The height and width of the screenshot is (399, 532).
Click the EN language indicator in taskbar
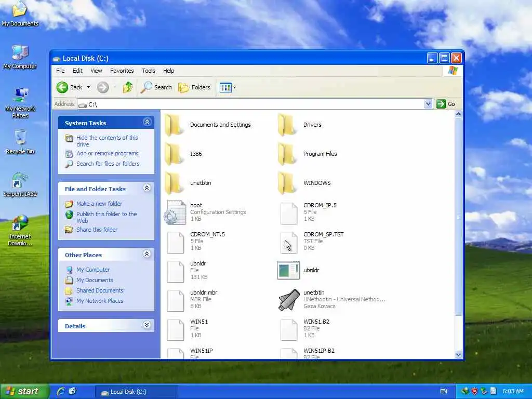point(444,392)
